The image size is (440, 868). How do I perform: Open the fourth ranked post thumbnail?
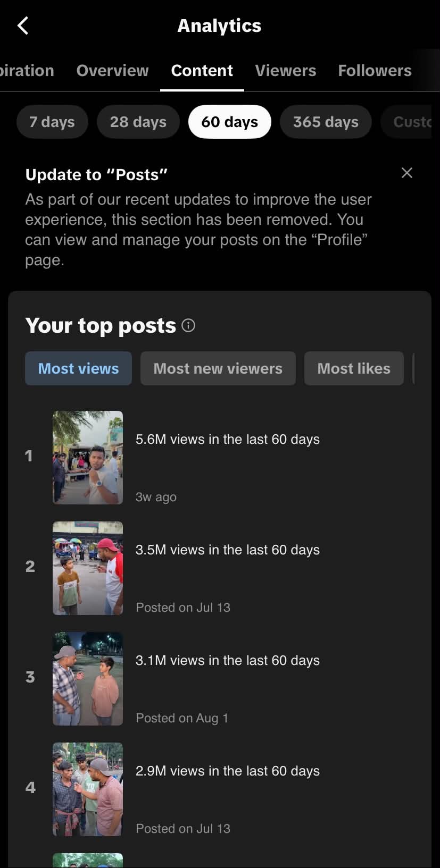tap(88, 789)
